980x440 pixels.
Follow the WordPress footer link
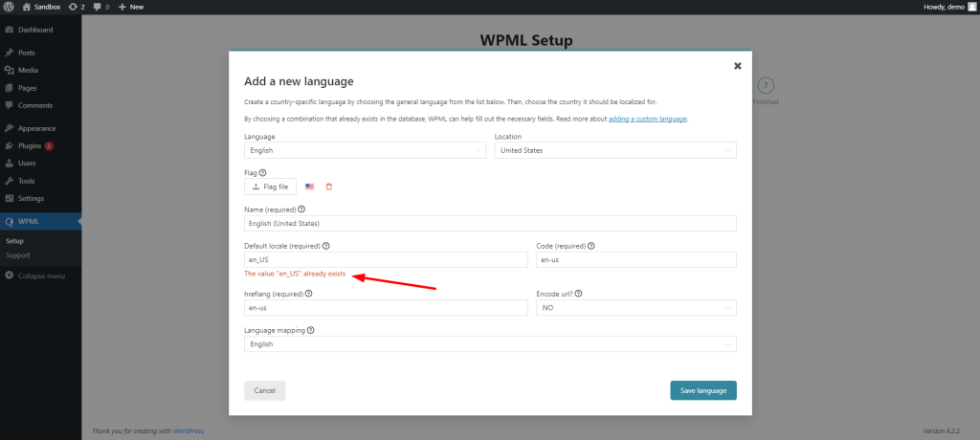click(189, 431)
